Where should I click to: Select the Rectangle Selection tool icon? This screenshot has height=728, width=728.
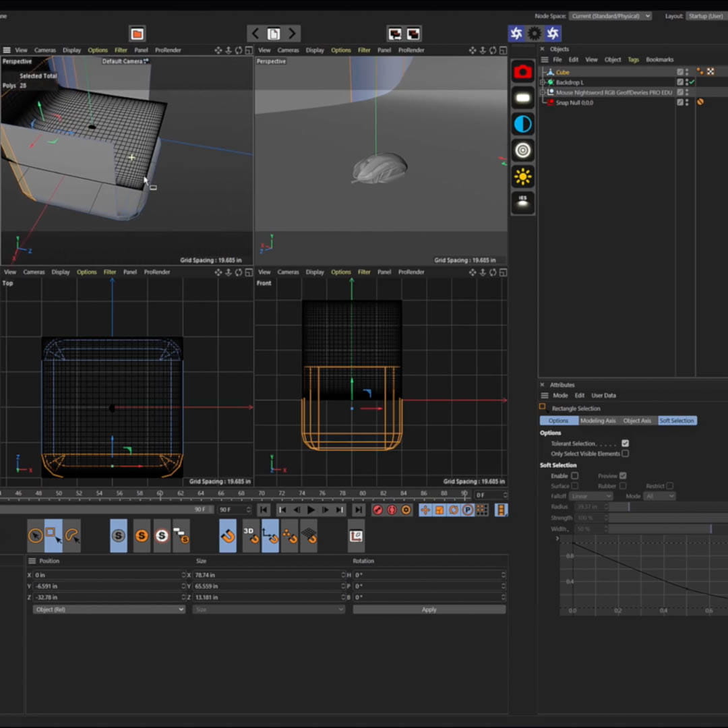click(53, 535)
